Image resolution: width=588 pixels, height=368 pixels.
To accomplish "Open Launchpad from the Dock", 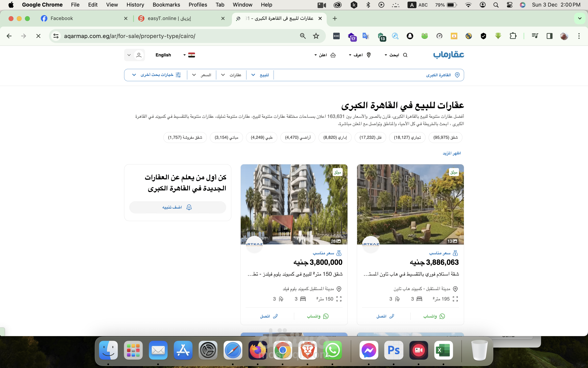I will (133, 350).
